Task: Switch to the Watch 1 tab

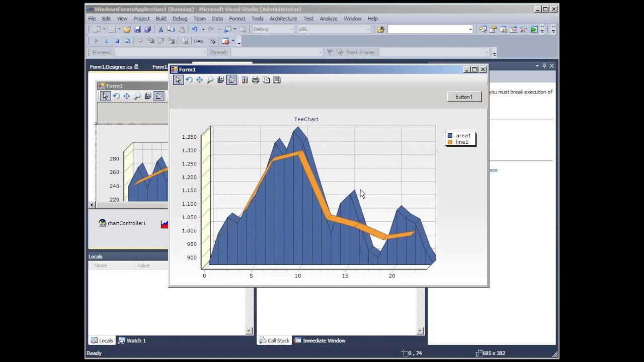Action: [132, 340]
